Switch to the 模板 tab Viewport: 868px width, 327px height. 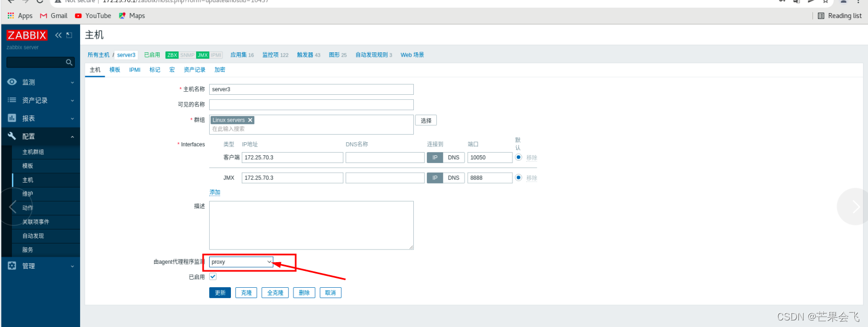click(115, 70)
